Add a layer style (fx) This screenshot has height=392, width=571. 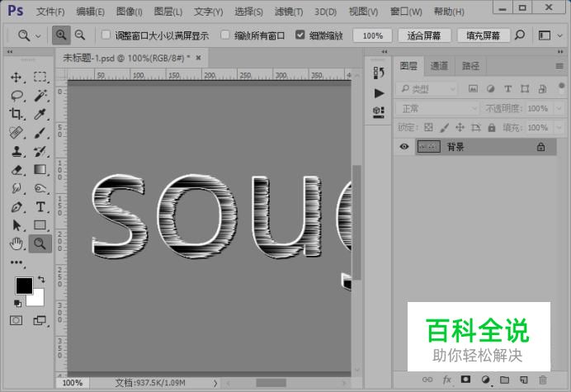447,380
